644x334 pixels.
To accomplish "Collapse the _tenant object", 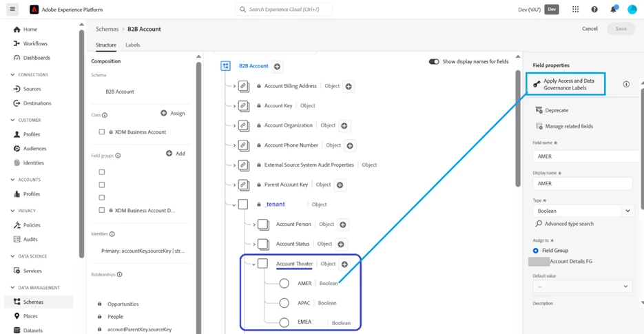I will click(x=234, y=205).
